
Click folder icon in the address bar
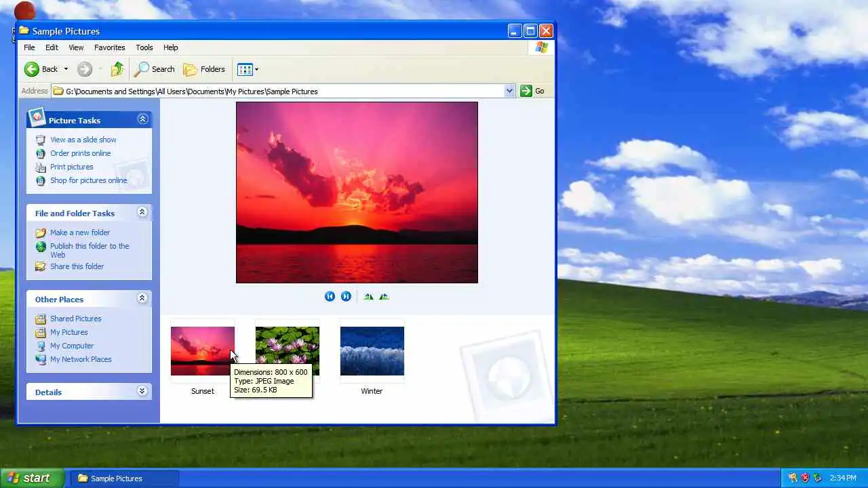pyautogui.click(x=58, y=91)
